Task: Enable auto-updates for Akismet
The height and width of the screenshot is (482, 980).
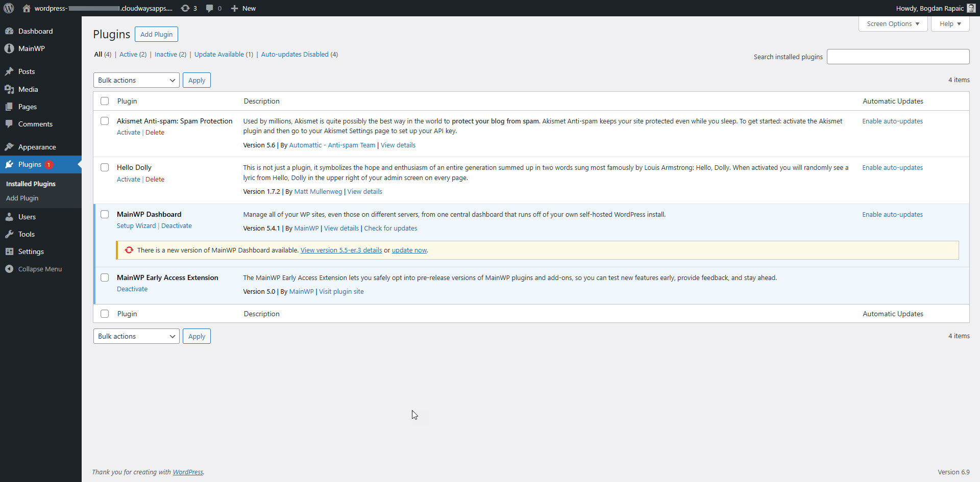Action: pyautogui.click(x=892, y=121)
